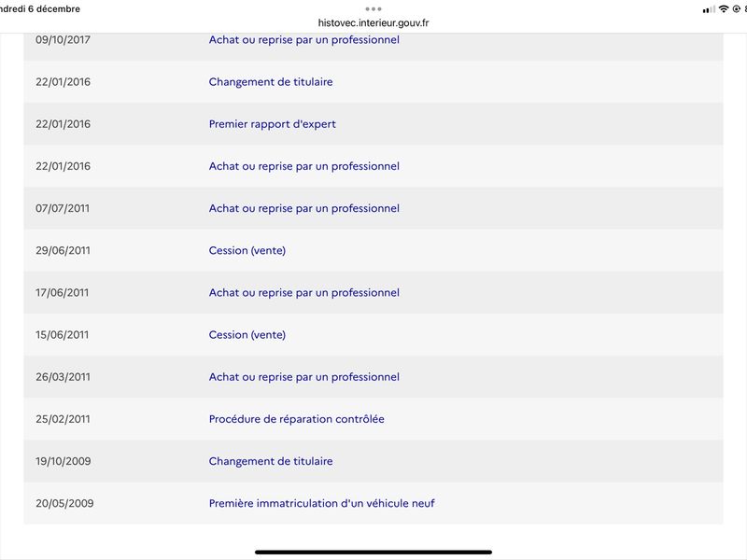Tap the histovec.interieur.gouv.fr address bar

coord(373,22)
